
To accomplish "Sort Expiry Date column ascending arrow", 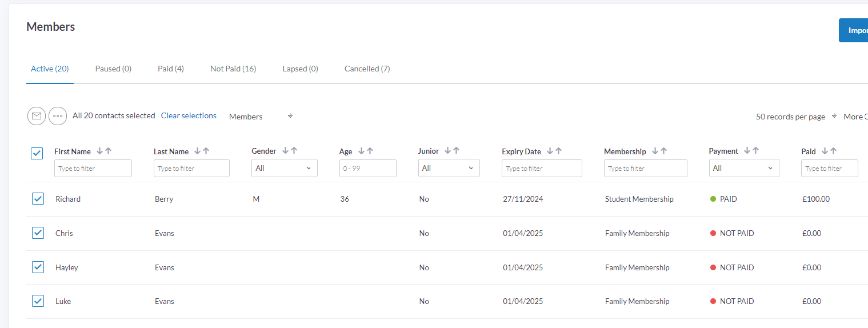I will point(558,151).
